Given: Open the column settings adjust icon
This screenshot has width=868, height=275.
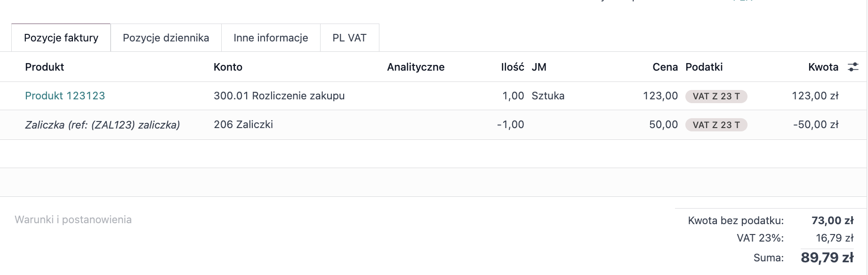Looking at the screenshot, I should click(853, 67).
